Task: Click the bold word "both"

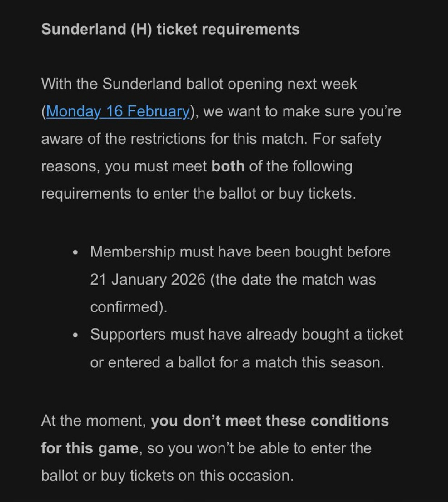Action: tap(228, 166)
